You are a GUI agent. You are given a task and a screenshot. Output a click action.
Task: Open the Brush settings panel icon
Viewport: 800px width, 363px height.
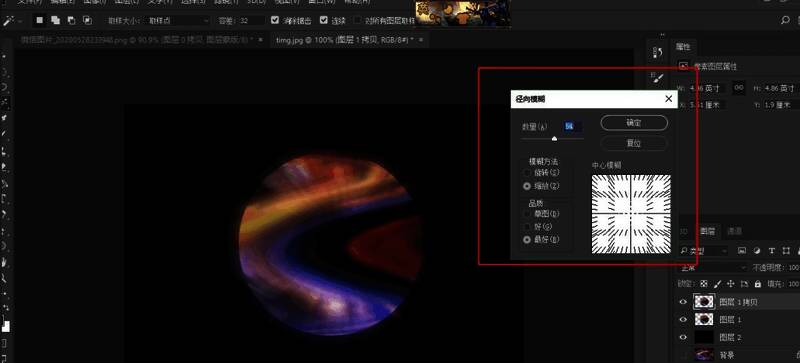pos(658,78)
